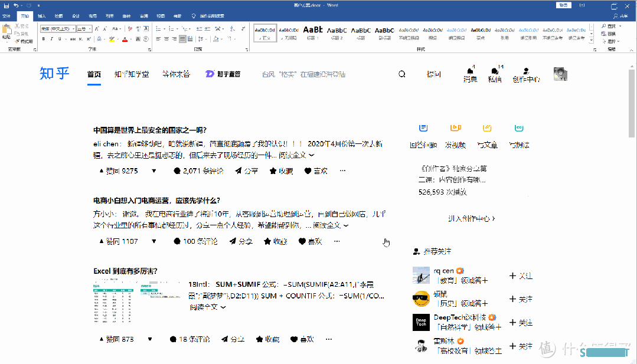Image resolution: width=637 pixels, height=364 pixels.
Task: Open ribbon display options button
Action: (582, 5)
